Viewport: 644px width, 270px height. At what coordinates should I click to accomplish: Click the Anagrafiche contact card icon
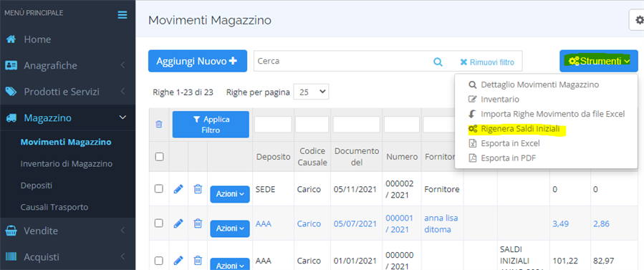coord(11,65)
